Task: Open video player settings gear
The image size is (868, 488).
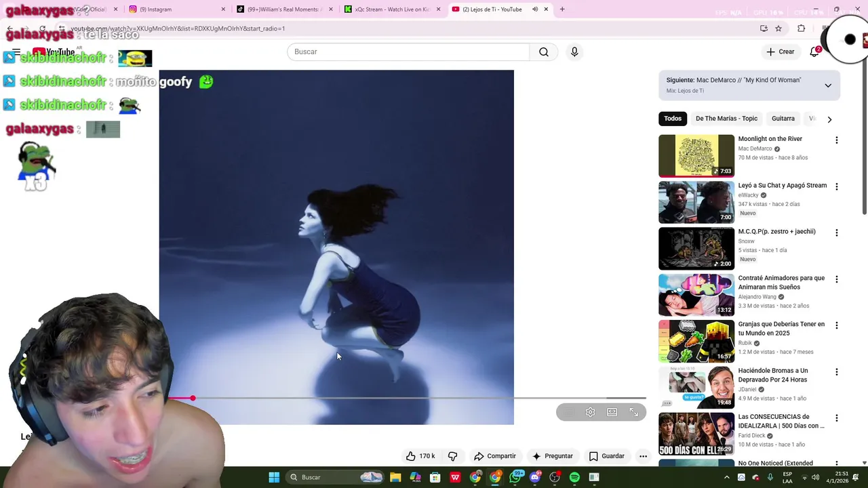Action: point(591,412)
